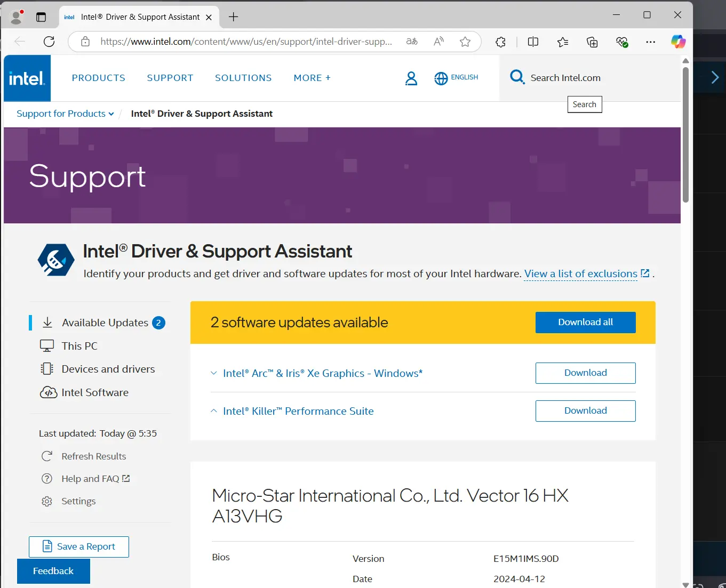Image resolution: width=726 pixels, height=588 pixels.
Task: Toggle the split screen icon
Action: point(533,42)
